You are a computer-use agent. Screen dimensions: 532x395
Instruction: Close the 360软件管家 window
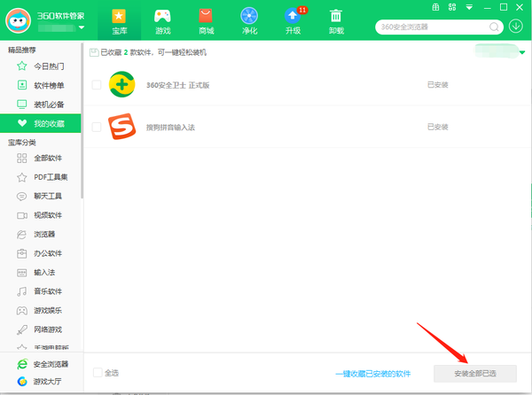coord(520,7)
